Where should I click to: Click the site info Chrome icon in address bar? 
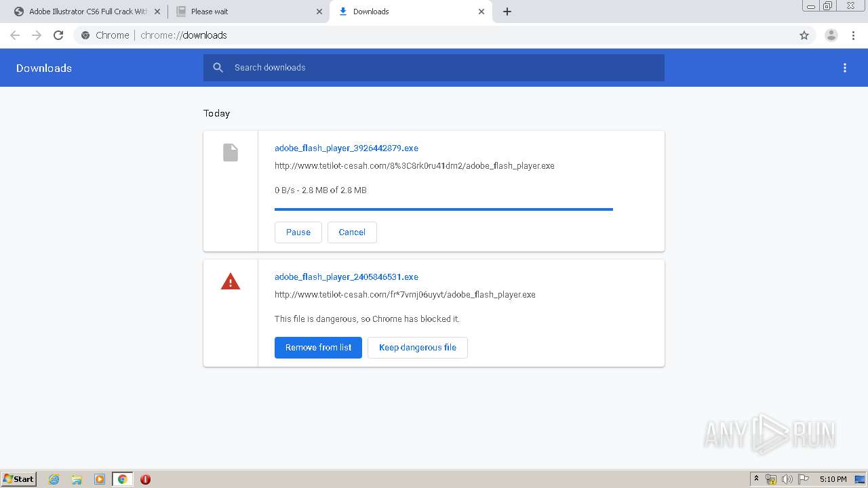tap(85, 35)
